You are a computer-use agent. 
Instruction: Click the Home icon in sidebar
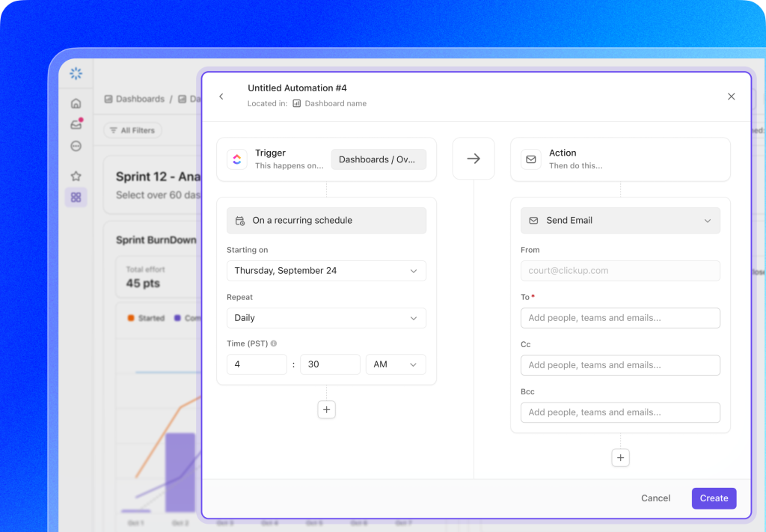click(76, 103)
